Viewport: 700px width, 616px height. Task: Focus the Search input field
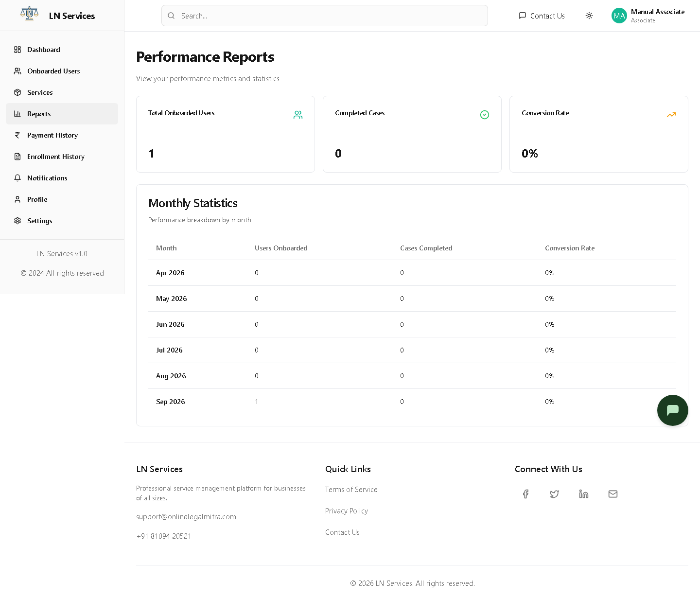pos(325,16)
